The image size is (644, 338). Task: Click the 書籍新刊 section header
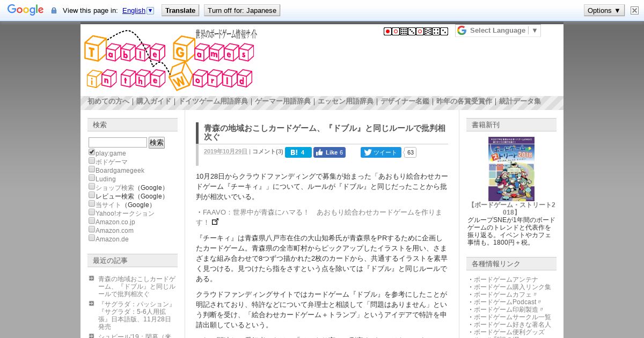click(x=511, y=124)
